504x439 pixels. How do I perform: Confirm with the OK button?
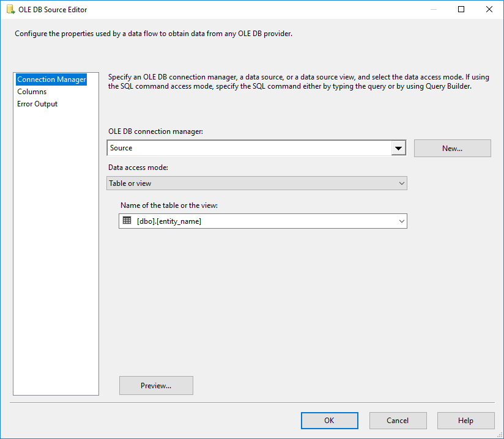coord(330,421)
